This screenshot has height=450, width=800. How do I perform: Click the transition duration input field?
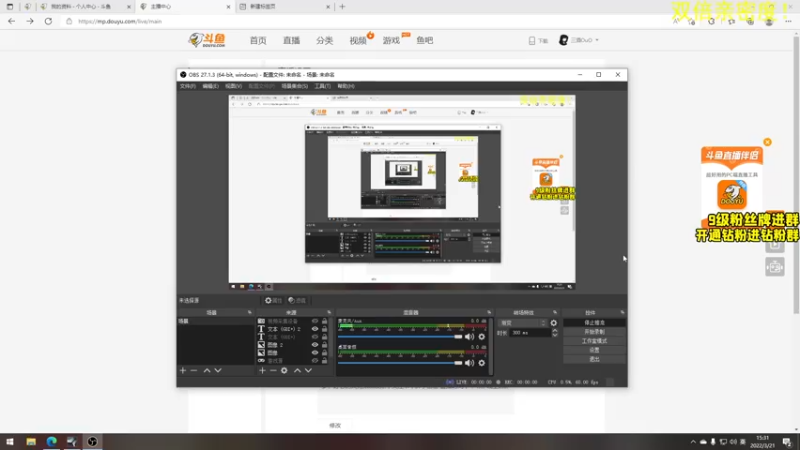pyautogui.click(x=529, y=333)
